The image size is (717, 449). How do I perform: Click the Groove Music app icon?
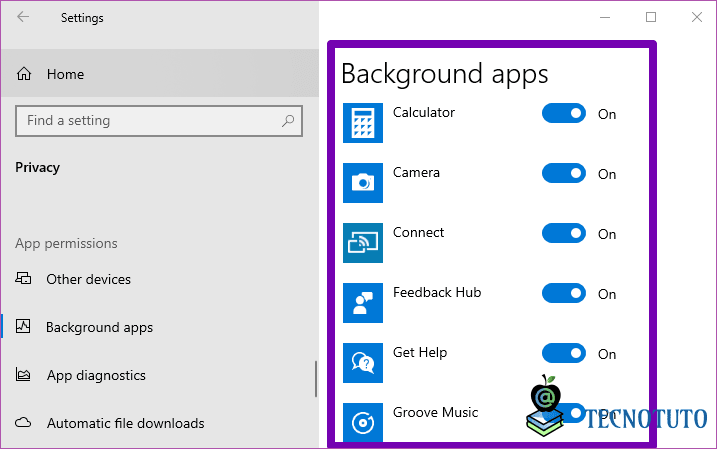(x=363, y=422)
